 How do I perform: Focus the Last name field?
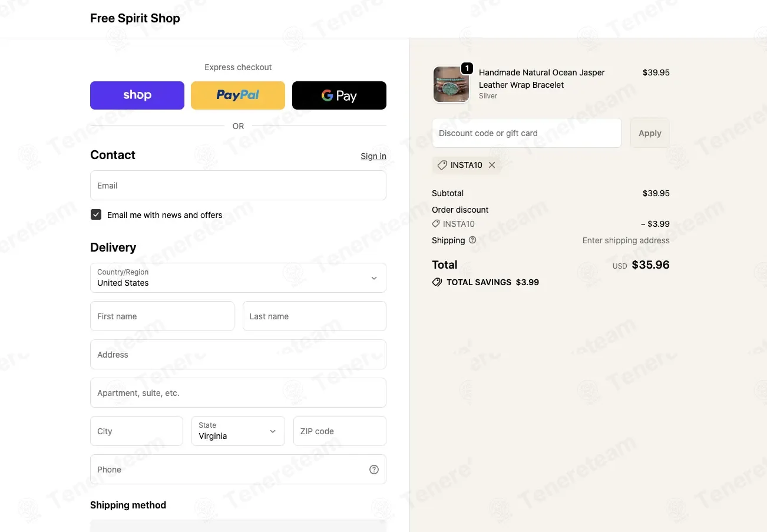pos(315,316)
